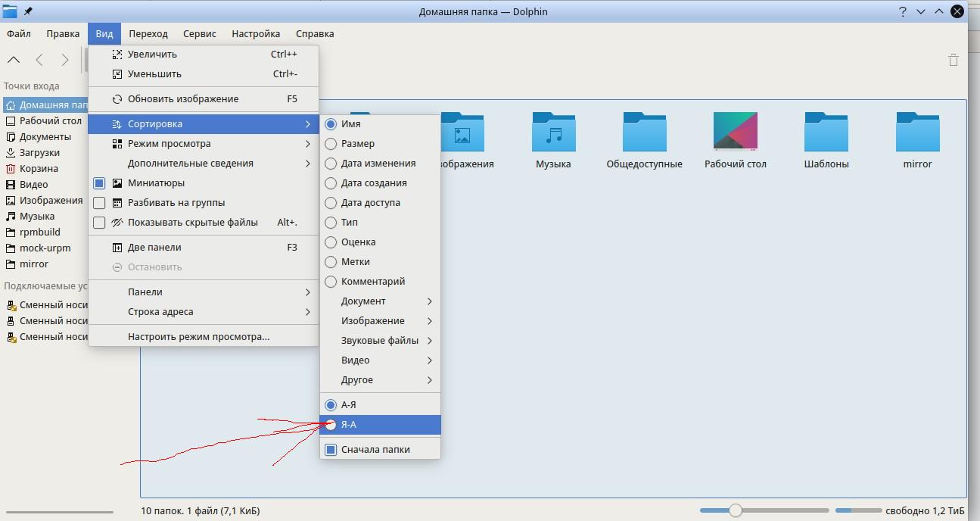The height and width of the screenshot is (521, 980).
Task: Open Изображения in Places sidebar
Action: (x=45, y=201)
